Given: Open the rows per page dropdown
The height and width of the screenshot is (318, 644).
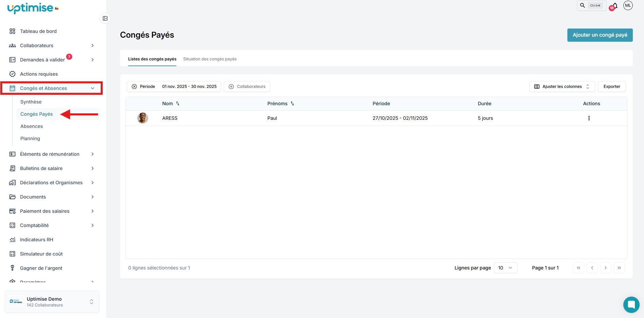Looking at the screenshot, I should [505, 268].
